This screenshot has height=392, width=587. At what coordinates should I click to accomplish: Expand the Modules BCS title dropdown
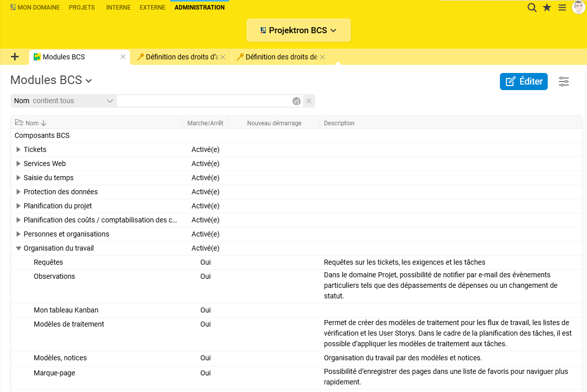89,81
